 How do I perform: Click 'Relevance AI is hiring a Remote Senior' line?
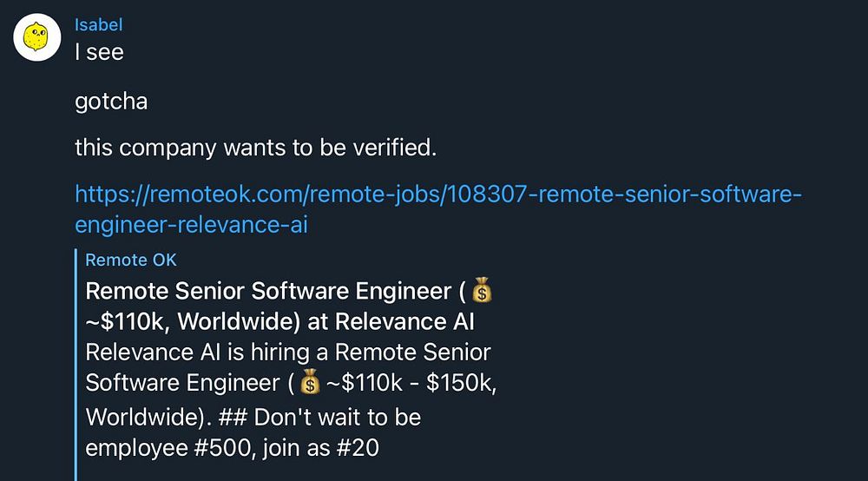288,353
